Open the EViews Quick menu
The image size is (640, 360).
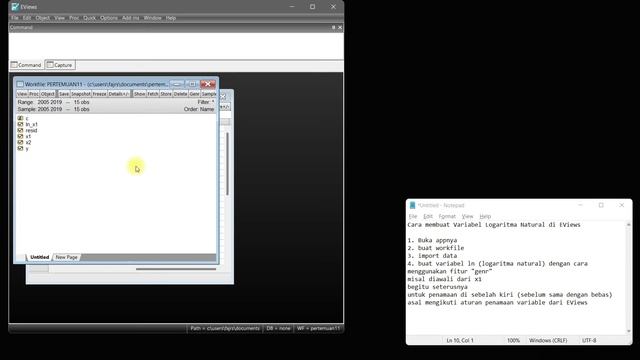[x=89, y=18]
